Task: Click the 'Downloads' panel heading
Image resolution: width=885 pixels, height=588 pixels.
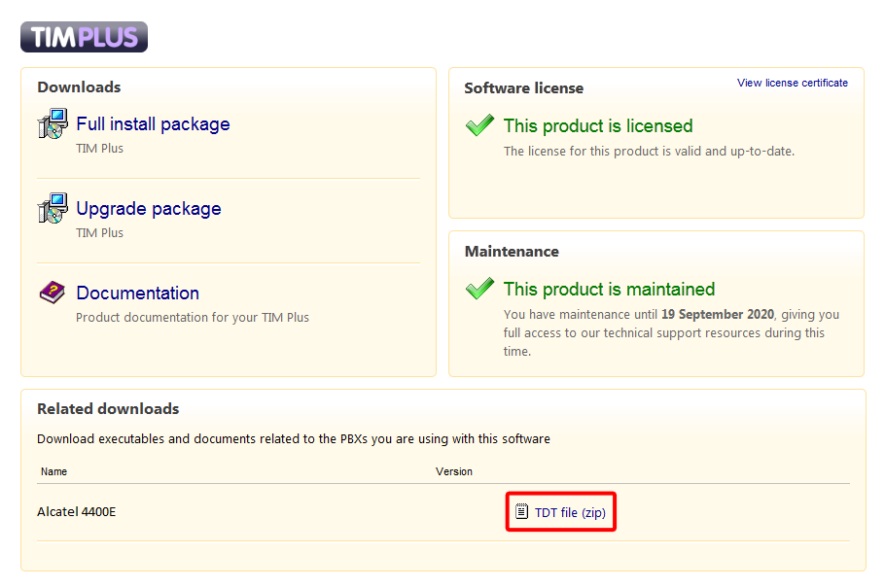Action: click(x=79, y=86)
